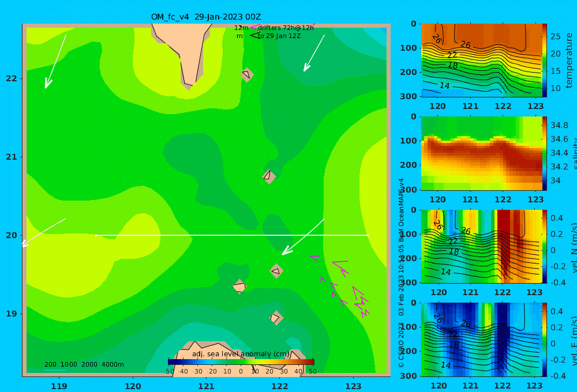
Task: Click longitude label 123 below main map
Action: tap(353, 386)
